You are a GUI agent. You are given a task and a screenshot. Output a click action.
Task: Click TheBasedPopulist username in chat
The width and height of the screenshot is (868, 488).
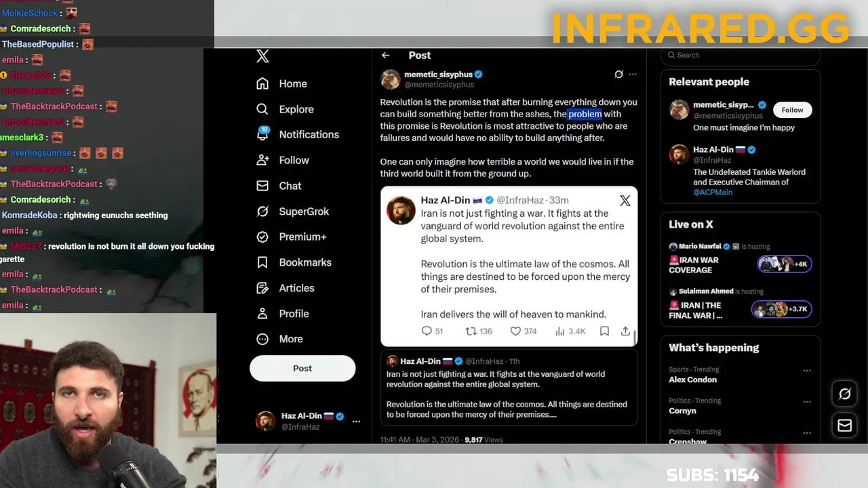(38, 44)
